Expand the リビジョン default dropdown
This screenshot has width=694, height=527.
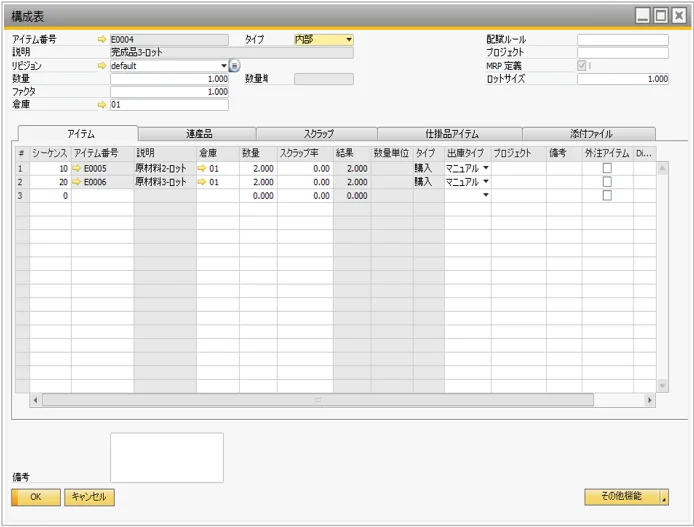(224, 66)
